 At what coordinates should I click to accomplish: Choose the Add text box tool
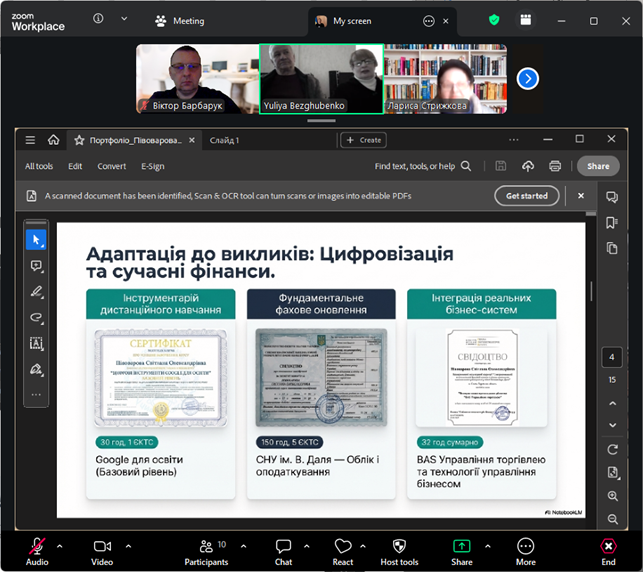[36, 344]
